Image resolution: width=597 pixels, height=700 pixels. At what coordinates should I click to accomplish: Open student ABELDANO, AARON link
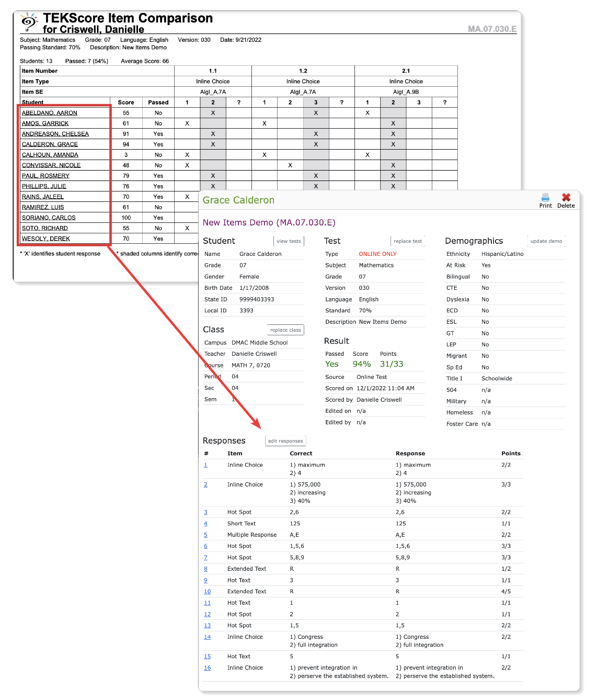point(50,113)
